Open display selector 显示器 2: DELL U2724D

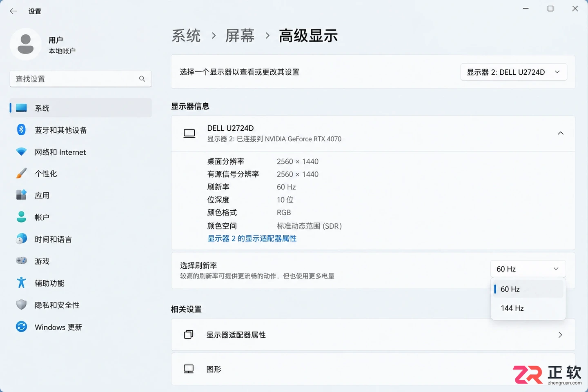pyautogui.click(x=514, y=72)
